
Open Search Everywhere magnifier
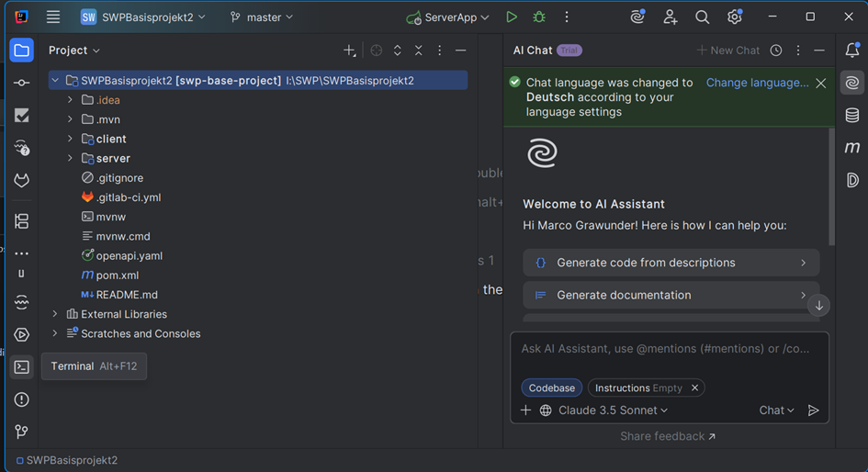pyautogui.click(x=702, y=17)
